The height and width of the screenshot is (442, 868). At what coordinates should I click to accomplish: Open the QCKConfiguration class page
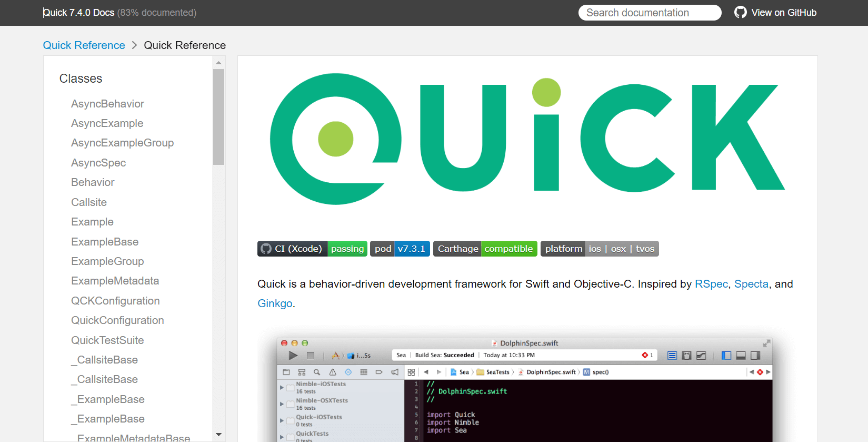tap(115, 301)
